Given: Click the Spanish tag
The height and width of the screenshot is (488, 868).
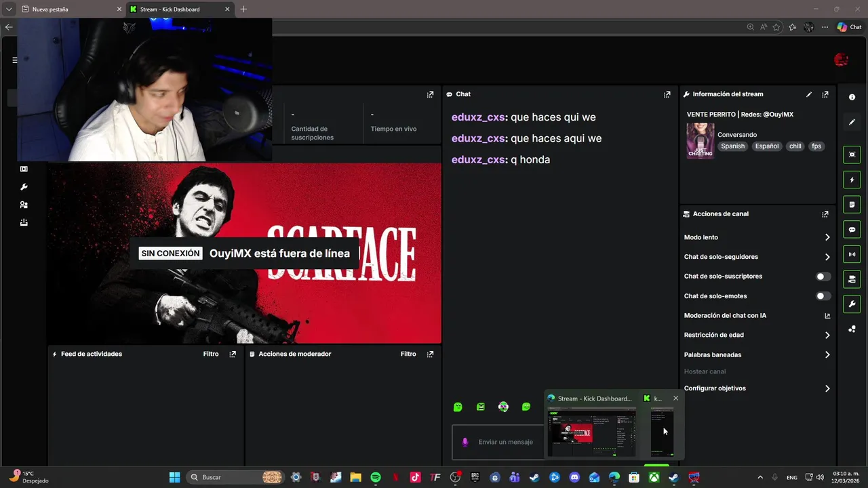Looking at the screenshot, I should click(x=732, y=146).
